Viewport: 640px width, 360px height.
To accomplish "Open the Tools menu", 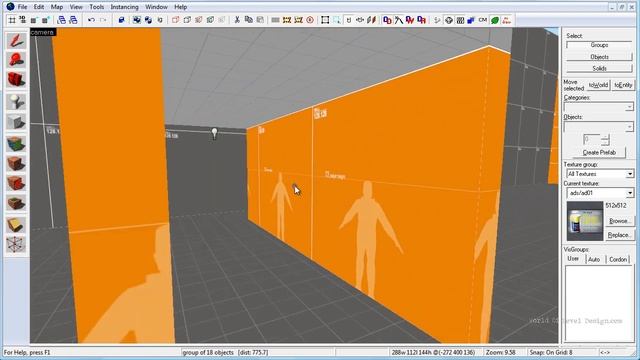I will pyautogui.click(x=96, y=7).
